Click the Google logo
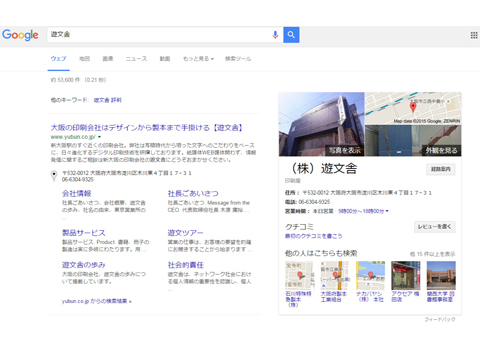The image size is (480, 360). pos(20,35)
